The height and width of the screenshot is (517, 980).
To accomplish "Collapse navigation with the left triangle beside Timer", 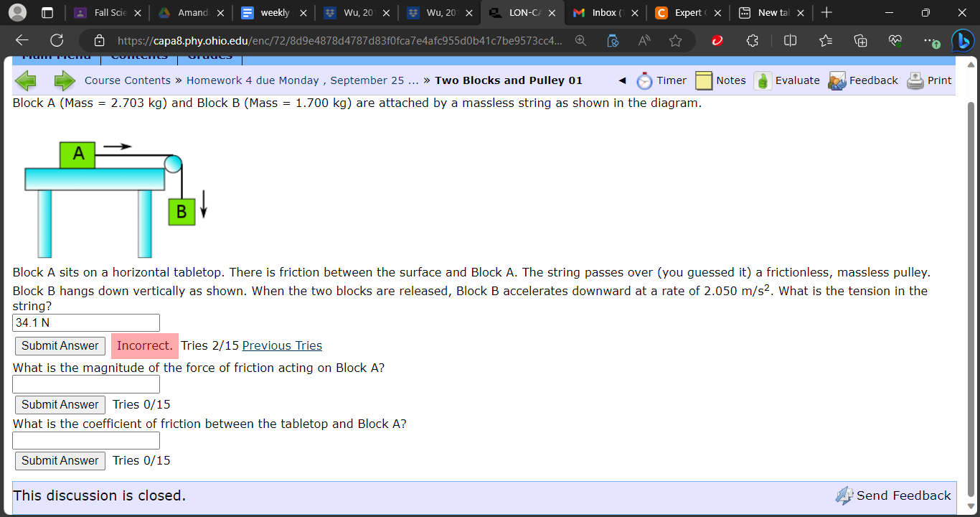I will (x=621, y=80).
